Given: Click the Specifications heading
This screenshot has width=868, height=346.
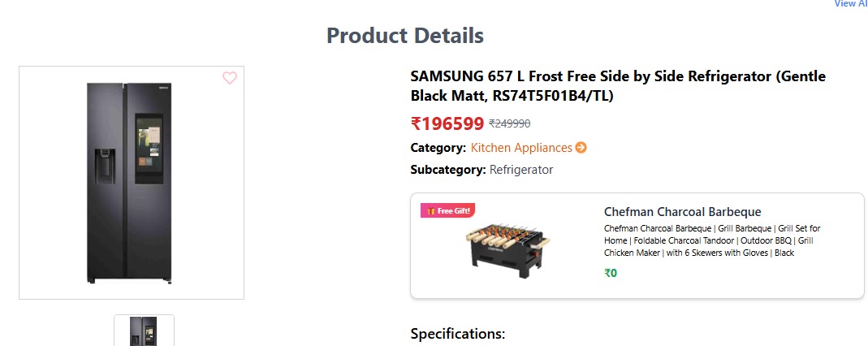Looking at the screenshot, I should [458, 334].
